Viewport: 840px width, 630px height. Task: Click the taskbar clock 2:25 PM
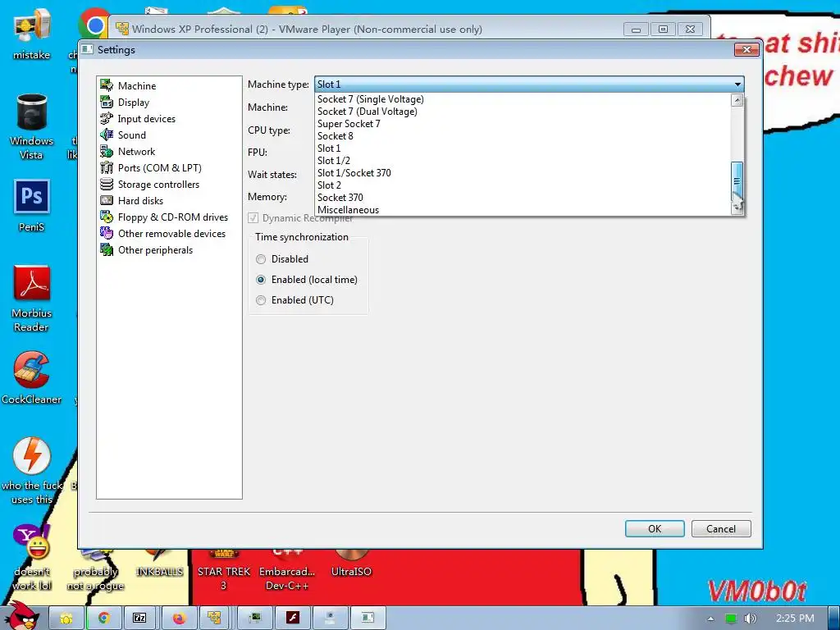tap(795, 619)
